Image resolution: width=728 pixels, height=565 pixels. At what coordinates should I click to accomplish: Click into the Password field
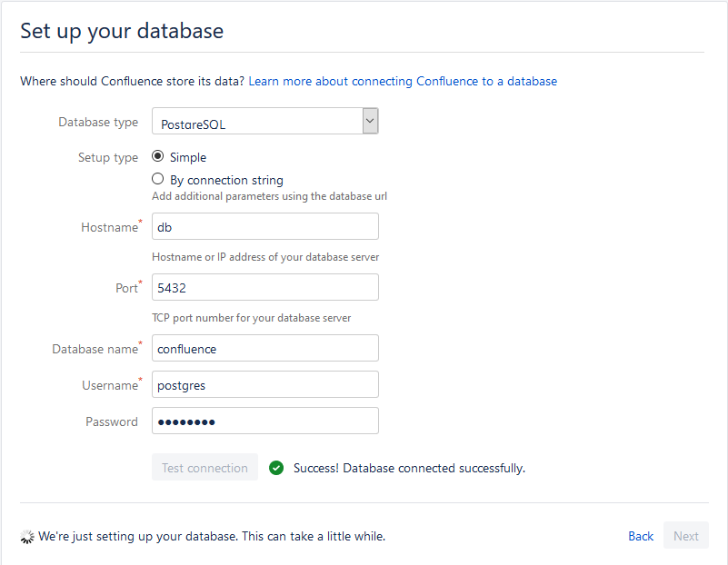pos(264,421)
